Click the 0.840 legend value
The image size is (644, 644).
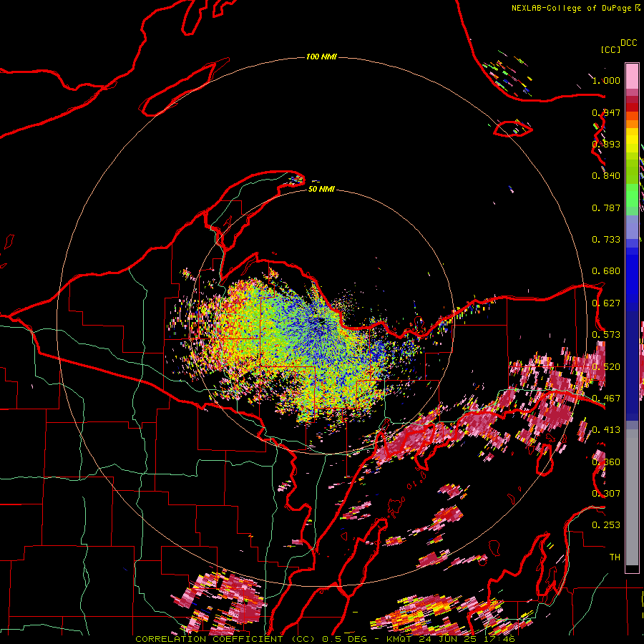point(606,176)
